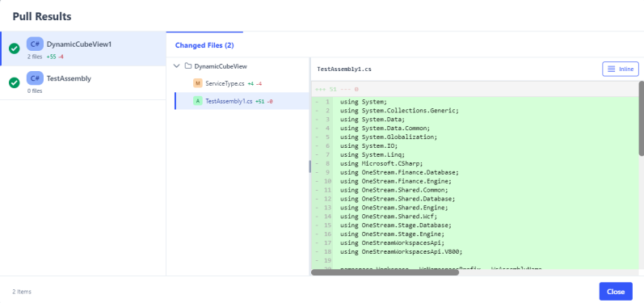Click 'using System.Collections.Generic;' line

[399, 111]
